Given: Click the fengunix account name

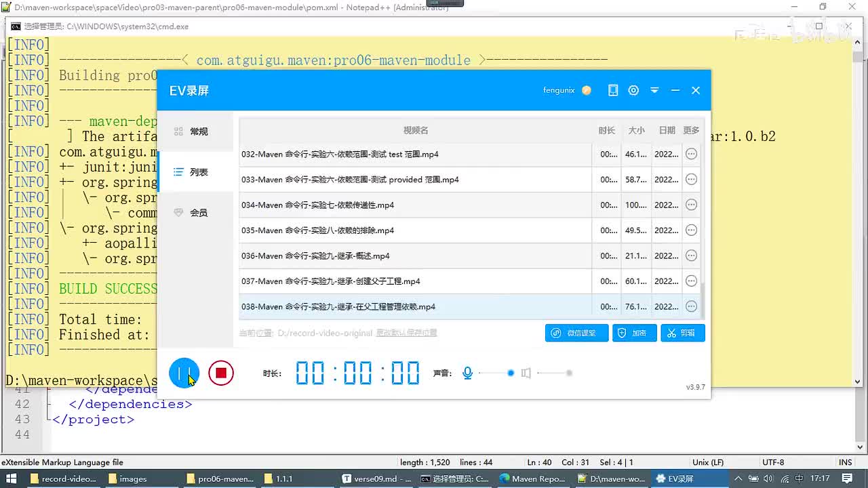Looking at the screenshot, I should (559, 90).
